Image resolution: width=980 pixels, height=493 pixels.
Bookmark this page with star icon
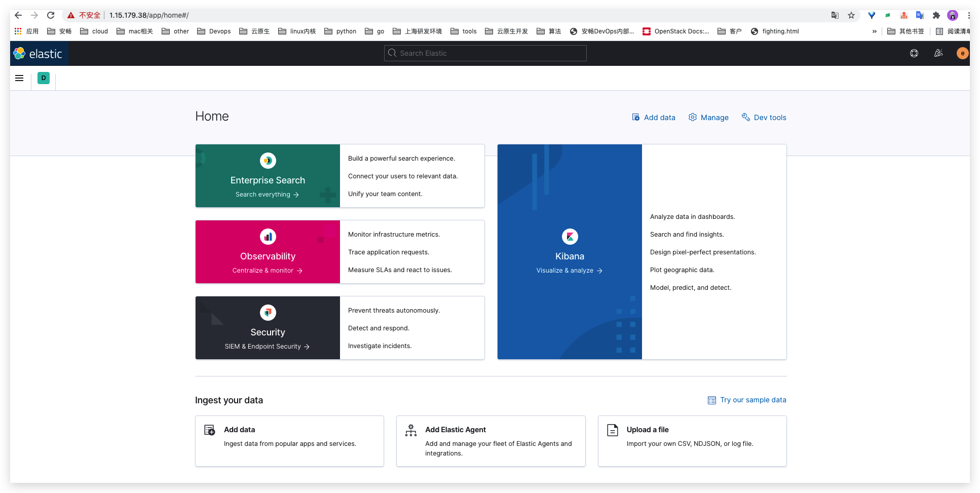(x=851, y=15)
